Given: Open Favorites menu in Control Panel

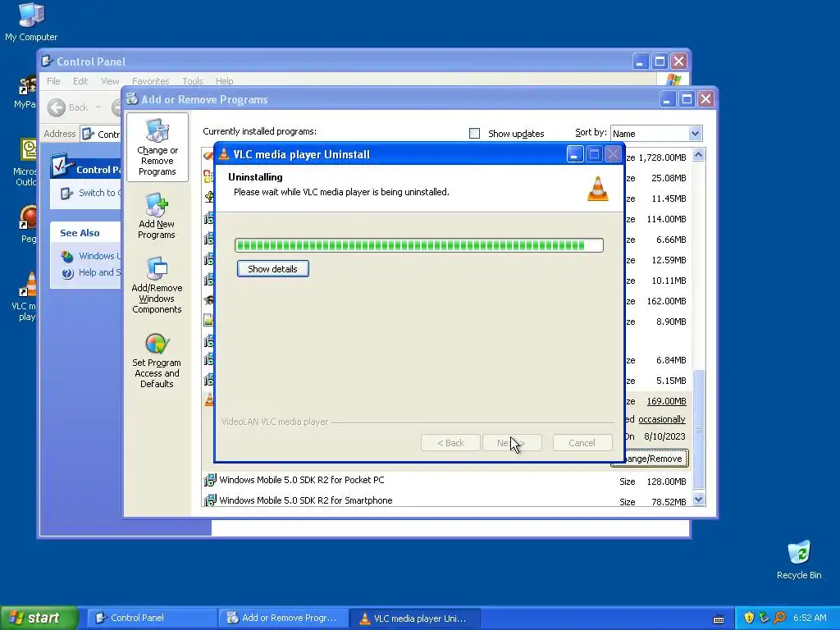Looking at the screenshot, I should pos(151,81).
